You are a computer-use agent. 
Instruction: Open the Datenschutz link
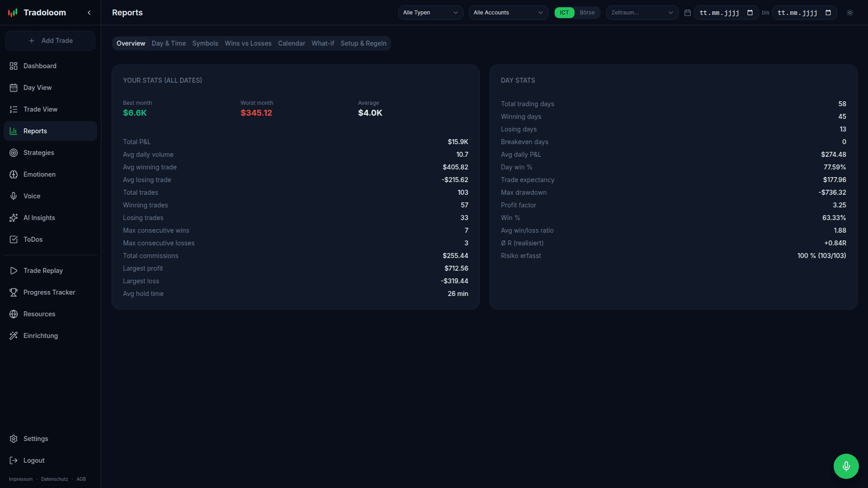tap(54, 479)
